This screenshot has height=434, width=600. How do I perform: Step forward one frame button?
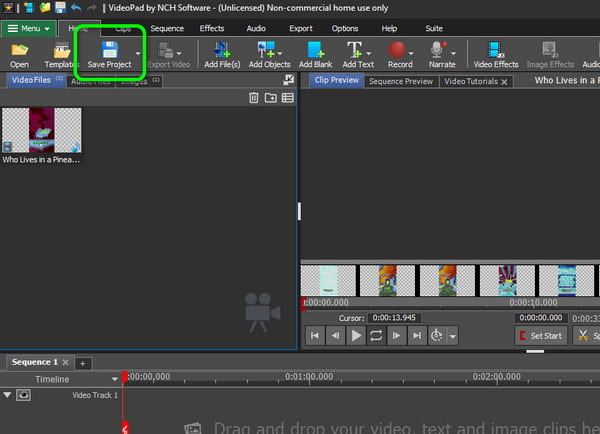click(x=396, y=336)
